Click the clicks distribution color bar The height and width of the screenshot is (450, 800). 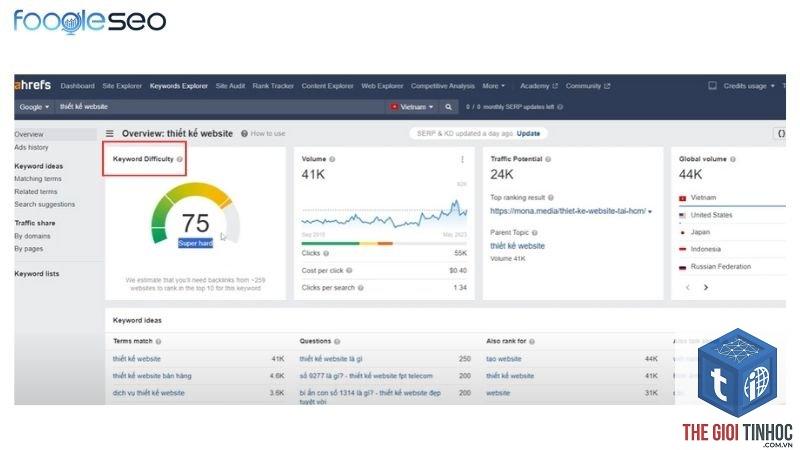pos(384,244)
